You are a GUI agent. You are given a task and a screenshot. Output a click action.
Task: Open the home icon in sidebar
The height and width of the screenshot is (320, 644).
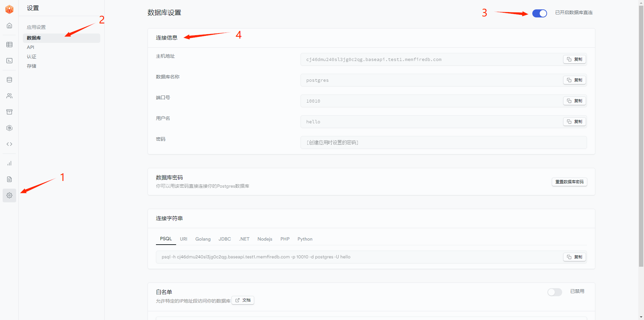coord(9,25)
